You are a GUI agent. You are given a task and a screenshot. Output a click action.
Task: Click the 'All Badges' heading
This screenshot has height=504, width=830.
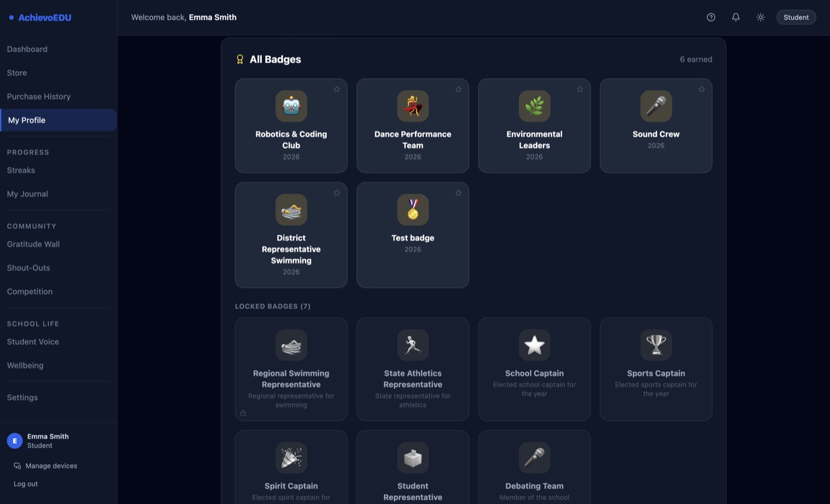coord(276,59)
